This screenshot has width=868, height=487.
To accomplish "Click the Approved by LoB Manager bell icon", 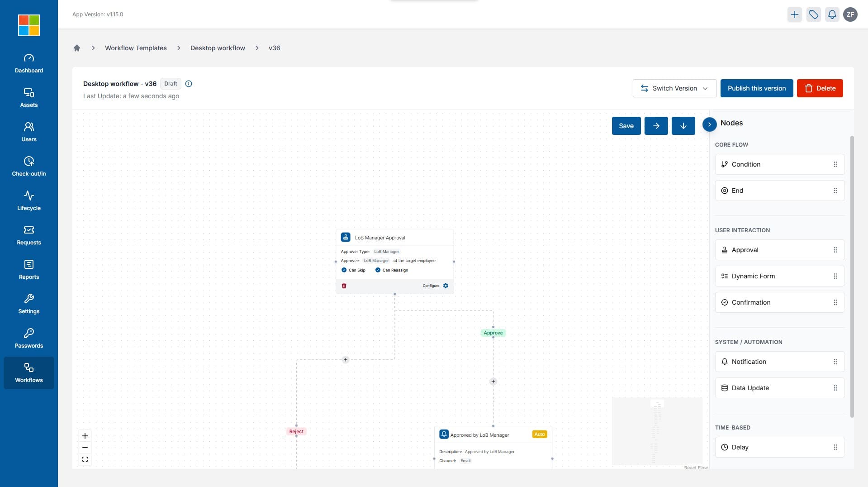I will (444, 434).
